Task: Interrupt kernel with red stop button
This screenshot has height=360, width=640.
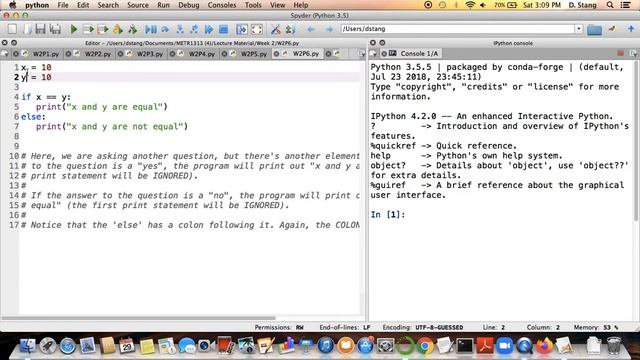Action: click(x=620, y=53)
